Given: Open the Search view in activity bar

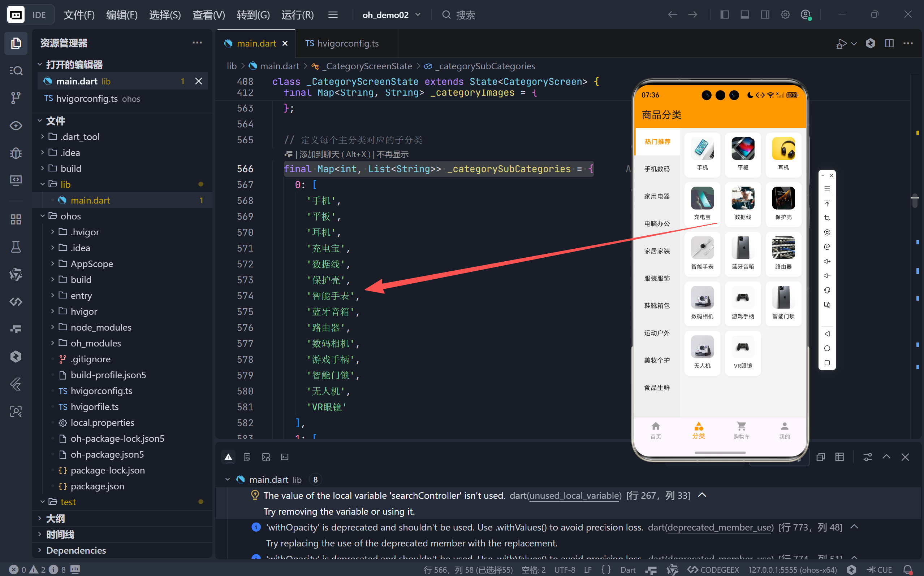Looking at the screenshot, I should pyautogui.click(x=16, y=70).
